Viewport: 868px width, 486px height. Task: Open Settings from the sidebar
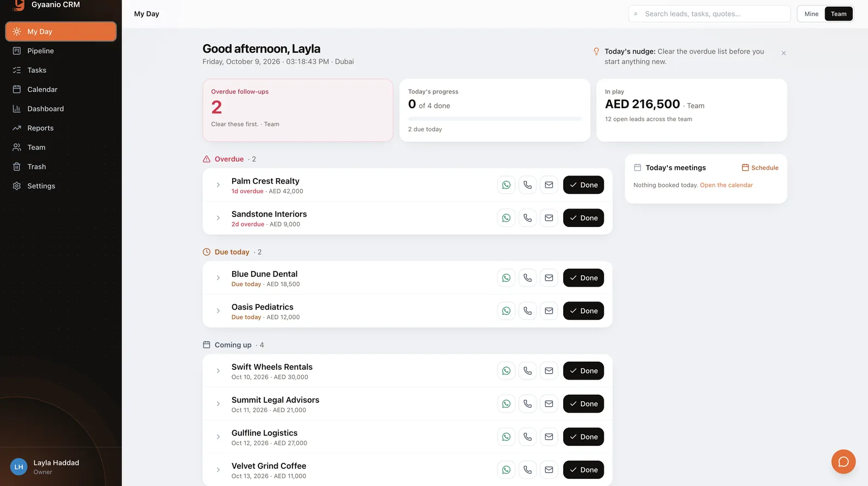[x=61, y=186]
